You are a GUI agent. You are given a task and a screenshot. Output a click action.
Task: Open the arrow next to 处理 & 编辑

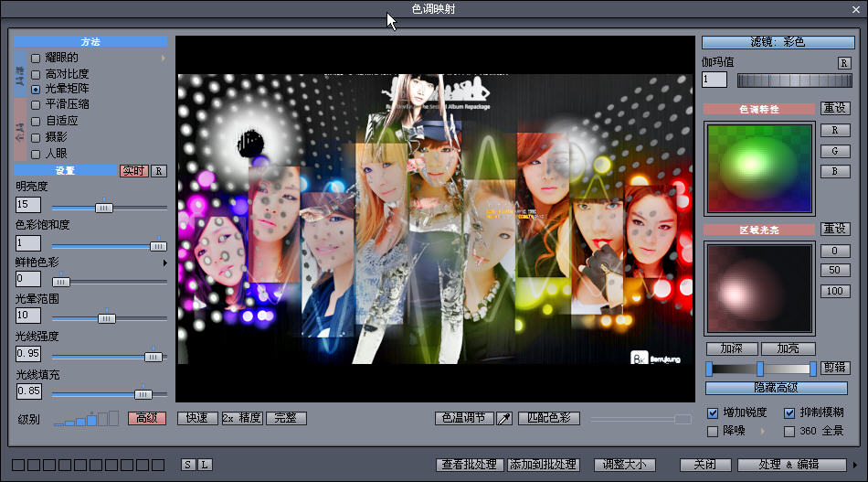(x=856, y=465)
